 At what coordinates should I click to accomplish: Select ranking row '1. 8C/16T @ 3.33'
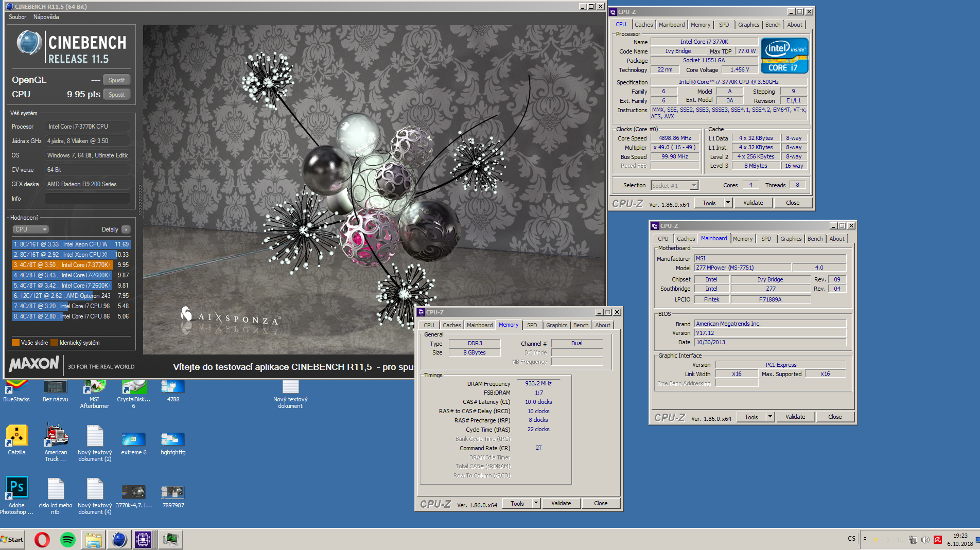point(72,244)
